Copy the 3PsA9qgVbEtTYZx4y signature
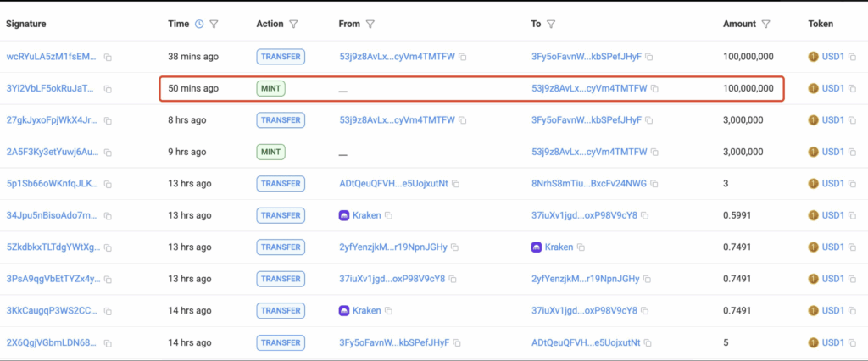Image resolution: width=868 pixels, height=361 pixels. [x=108, y=280]
